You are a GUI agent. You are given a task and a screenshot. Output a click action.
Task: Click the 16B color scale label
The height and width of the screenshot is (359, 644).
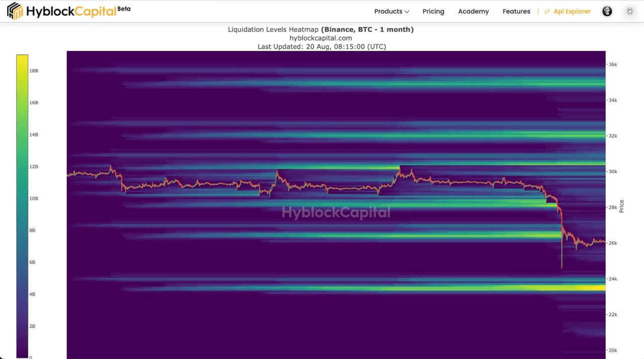pyautogui.click(x=34, y=103)
